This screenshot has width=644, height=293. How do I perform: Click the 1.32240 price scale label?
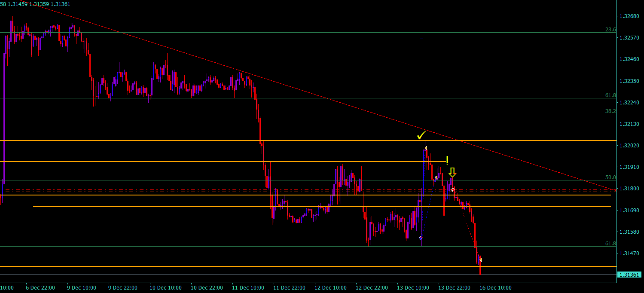coord(629,103)
